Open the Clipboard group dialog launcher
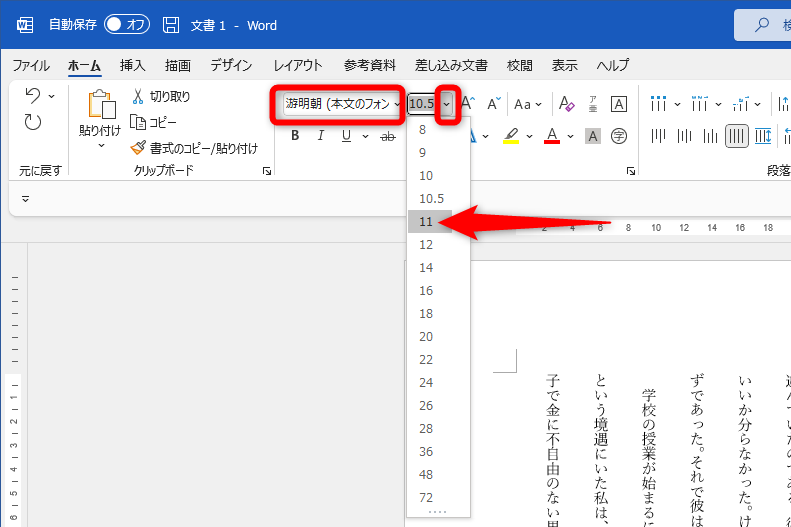791x527 pixels. point(267,171)
